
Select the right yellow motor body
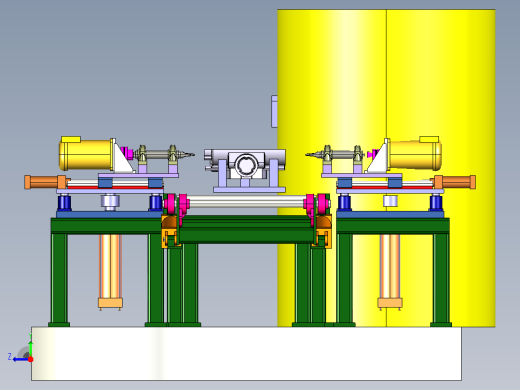415,154
